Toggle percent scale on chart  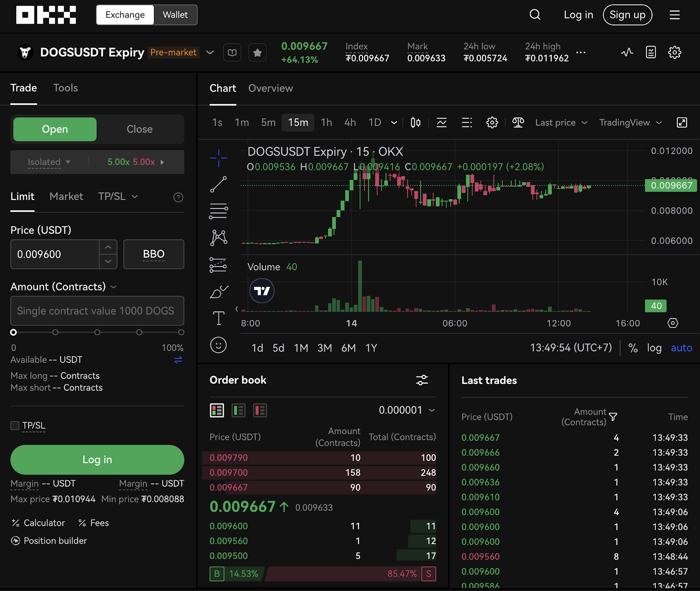[633, 348]
